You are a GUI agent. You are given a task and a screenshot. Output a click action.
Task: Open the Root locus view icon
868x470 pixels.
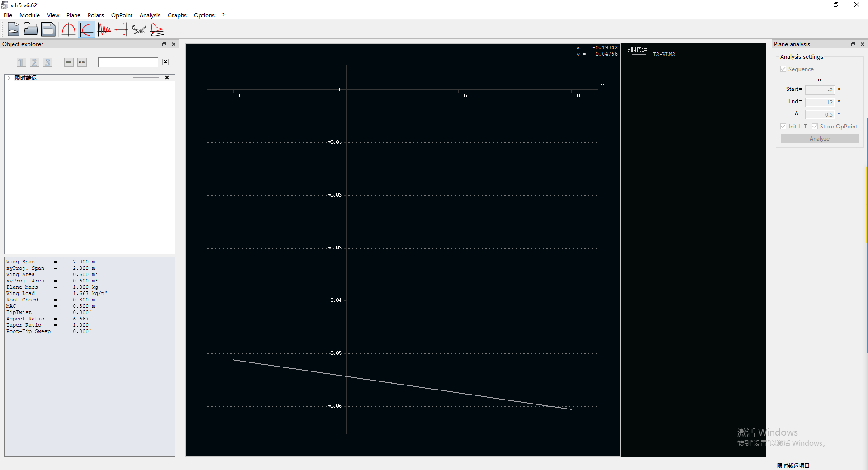pyautogui.click(x=121, y=29)
